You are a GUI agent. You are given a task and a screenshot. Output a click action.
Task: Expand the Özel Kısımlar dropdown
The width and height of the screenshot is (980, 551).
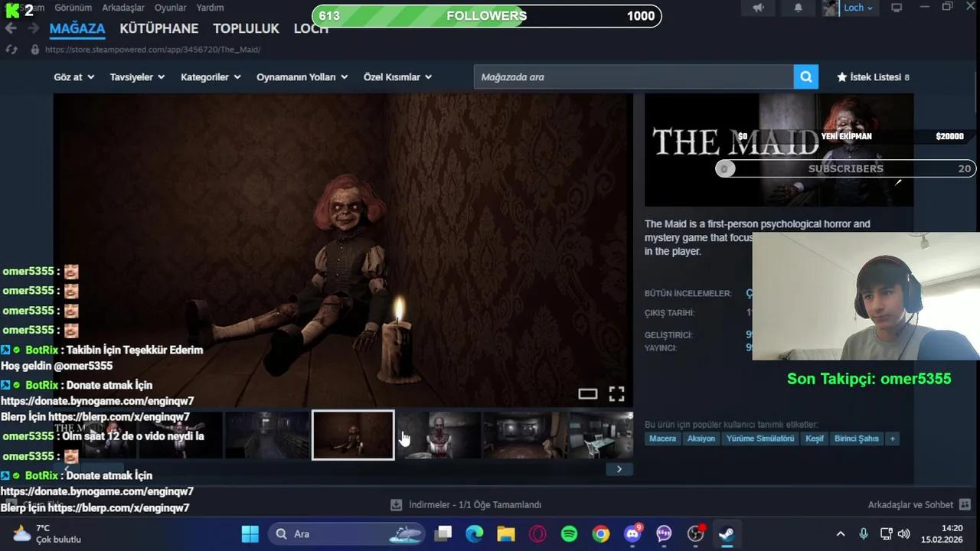tap(398, 77)
